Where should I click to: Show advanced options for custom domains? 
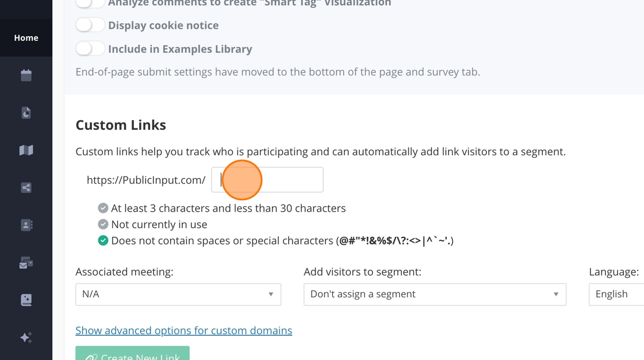[x=184, y=331]
